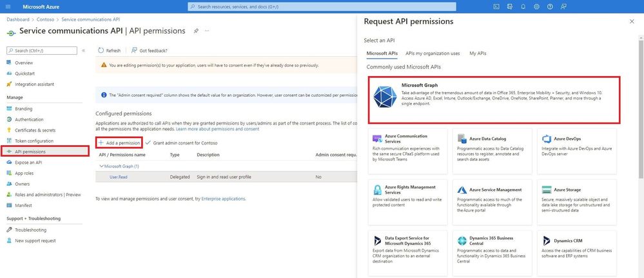Open Directory and subscription filter icon

(510, 6)
